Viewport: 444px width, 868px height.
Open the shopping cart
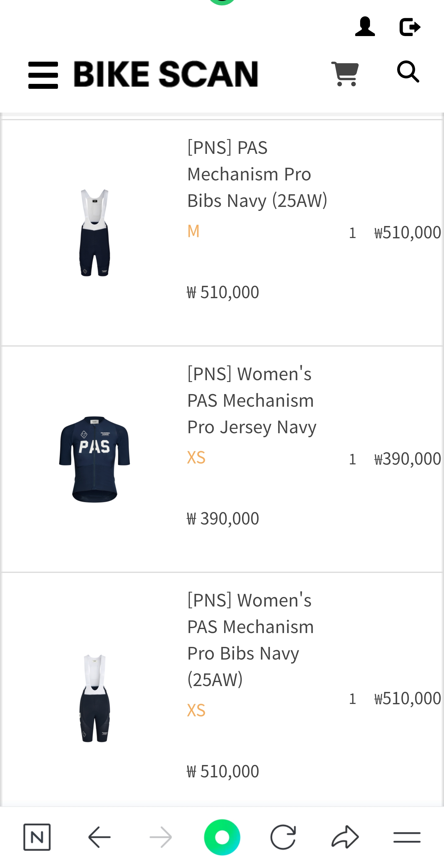(345, 73)
